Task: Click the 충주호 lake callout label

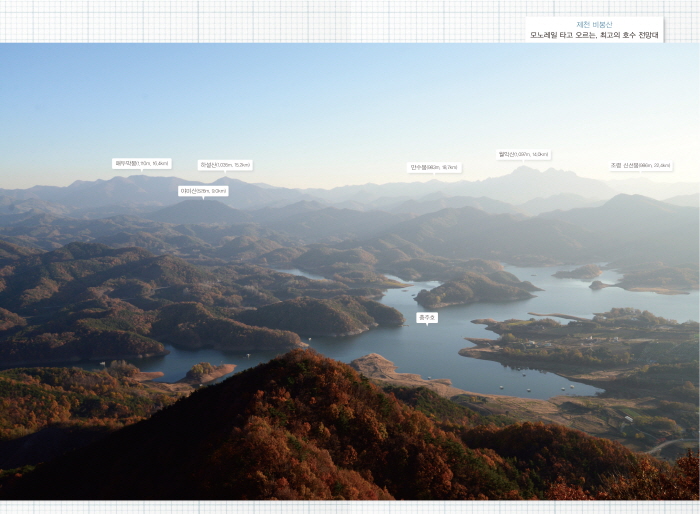Action: pyautogui.click(x=426, y=317)
